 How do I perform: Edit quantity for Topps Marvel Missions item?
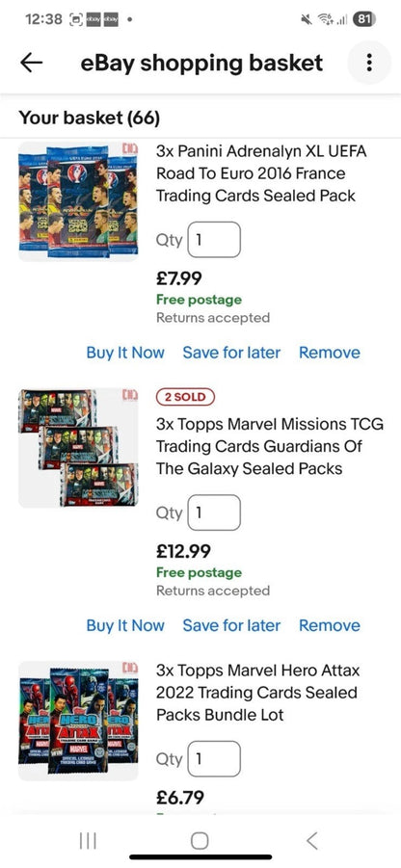pos(214,513)
